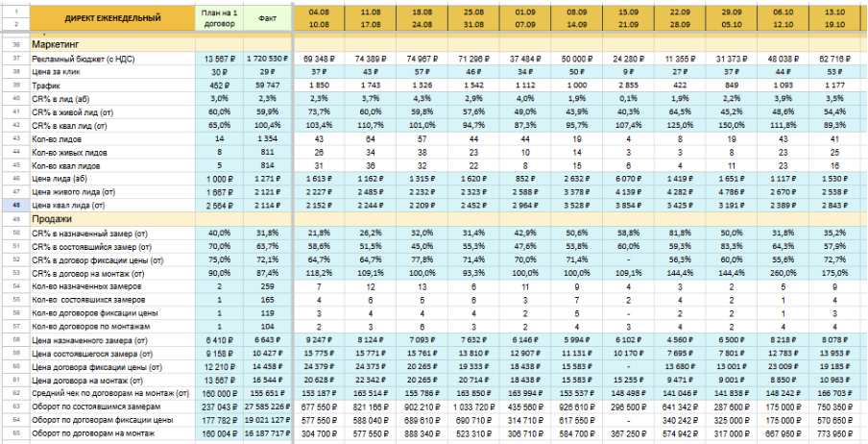Select the Рекламный бюджет (с НДС) row label
Viewport: 868px width, 444px height.
coord(84,60)
